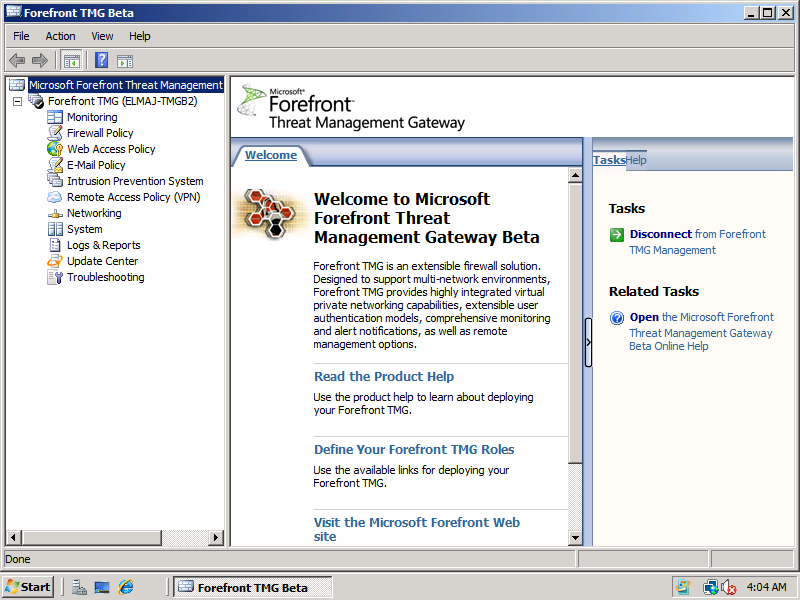The image size is (800, 600).
Task: Open the View menu
Action: (102, 36)
